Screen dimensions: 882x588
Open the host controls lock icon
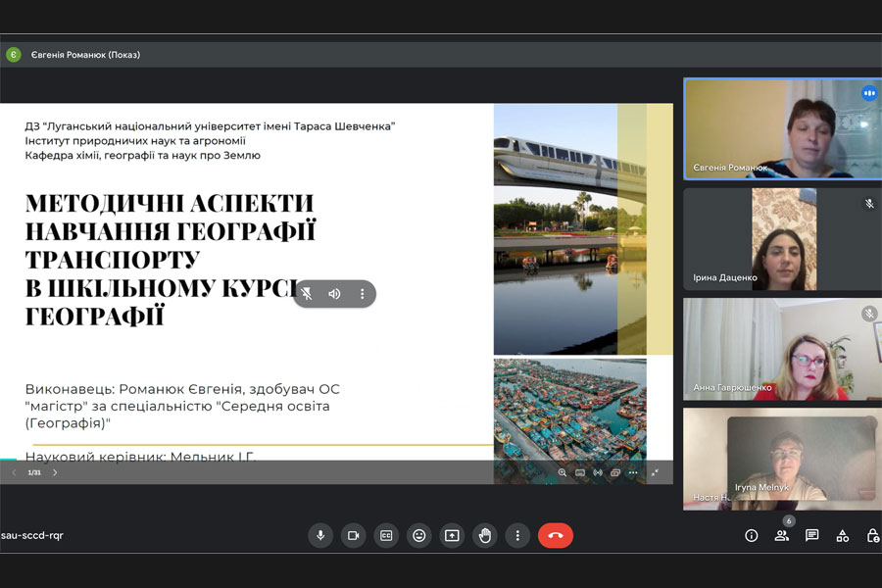[x=872, y=535]
